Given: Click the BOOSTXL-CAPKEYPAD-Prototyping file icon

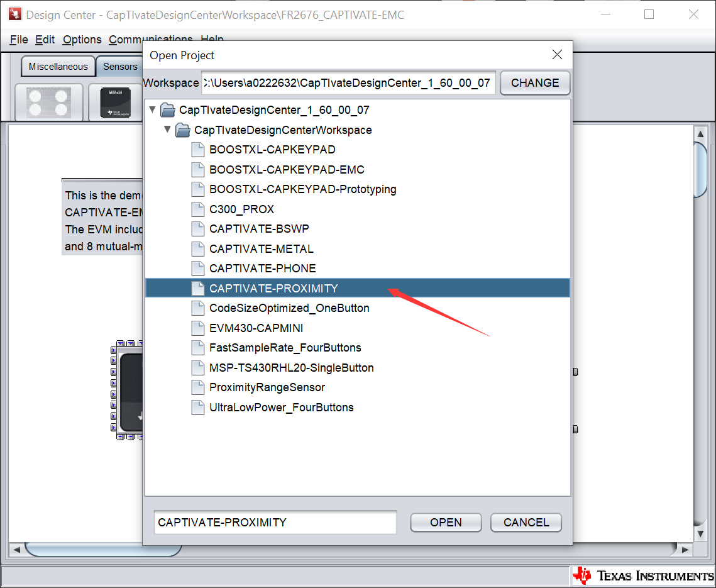Looking at the screenshot, I should click(x=198, y=189).
